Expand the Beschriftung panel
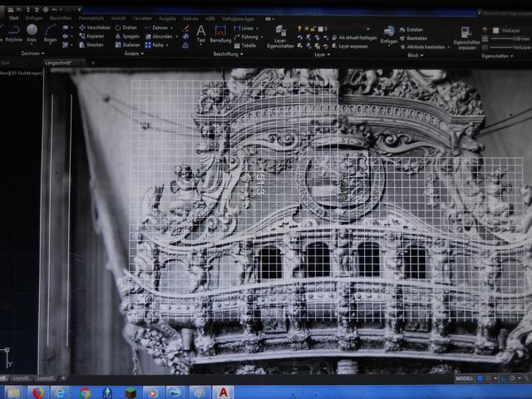 click(x=228, y=54)
